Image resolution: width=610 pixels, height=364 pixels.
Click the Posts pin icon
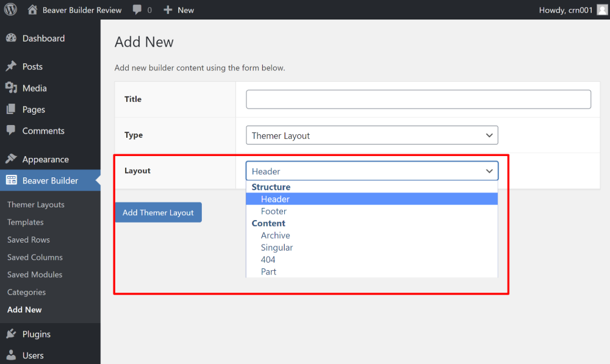click(11, 66)
